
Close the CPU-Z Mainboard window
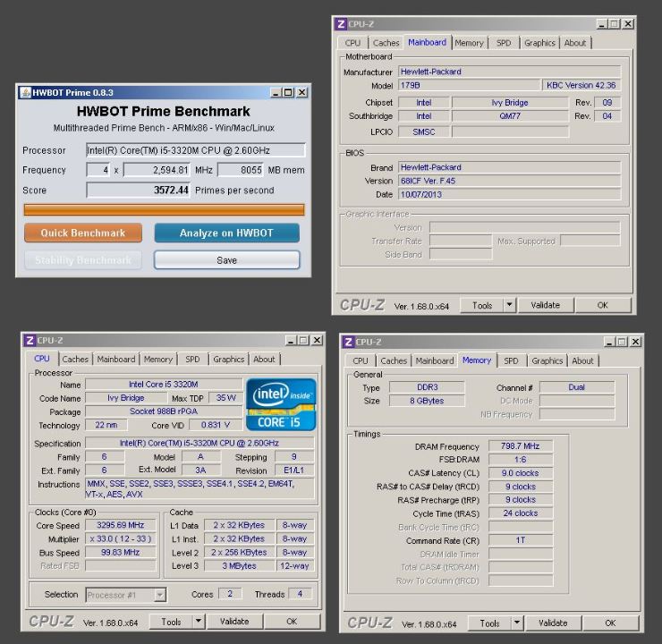(628, 24)
